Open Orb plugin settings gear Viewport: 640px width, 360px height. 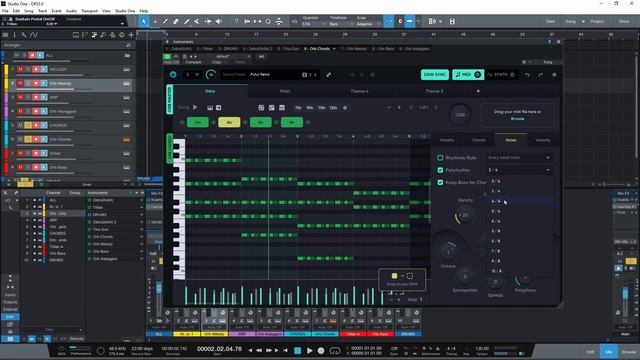click(554, 75)
